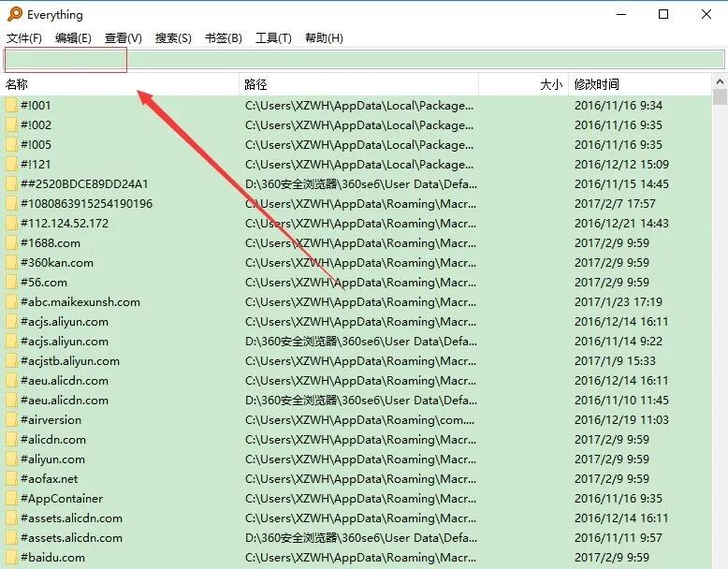Open the 工具(T) menu
Screen dimensions: 728x569
273,38
